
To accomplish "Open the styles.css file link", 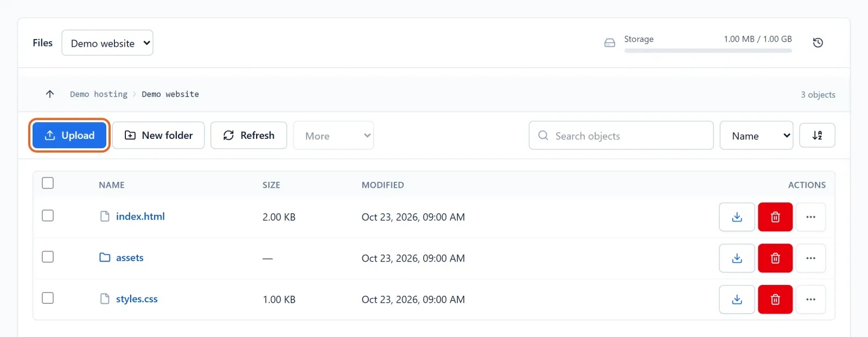I will 137,299.
